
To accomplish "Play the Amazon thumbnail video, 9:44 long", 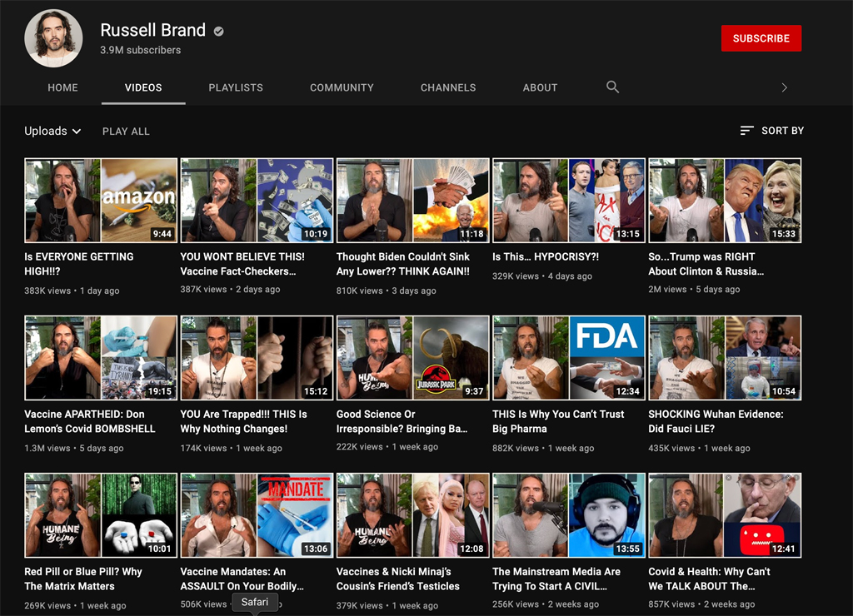I will pos(101,200).
